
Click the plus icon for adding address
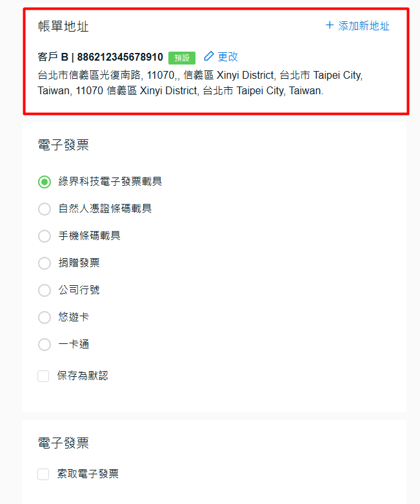[330, 26]
